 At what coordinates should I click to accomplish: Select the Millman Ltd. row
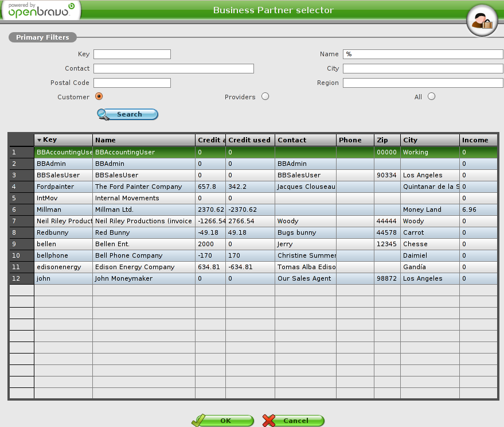143,209
